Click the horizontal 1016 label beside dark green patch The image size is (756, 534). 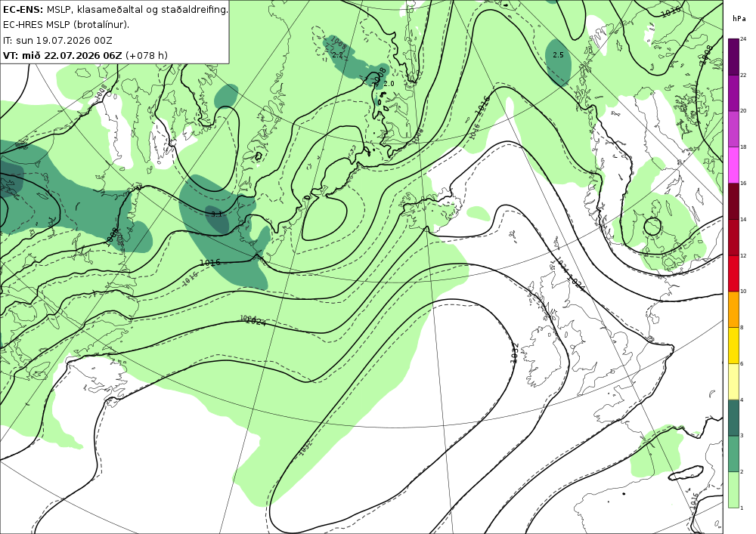tap(209, 262)
